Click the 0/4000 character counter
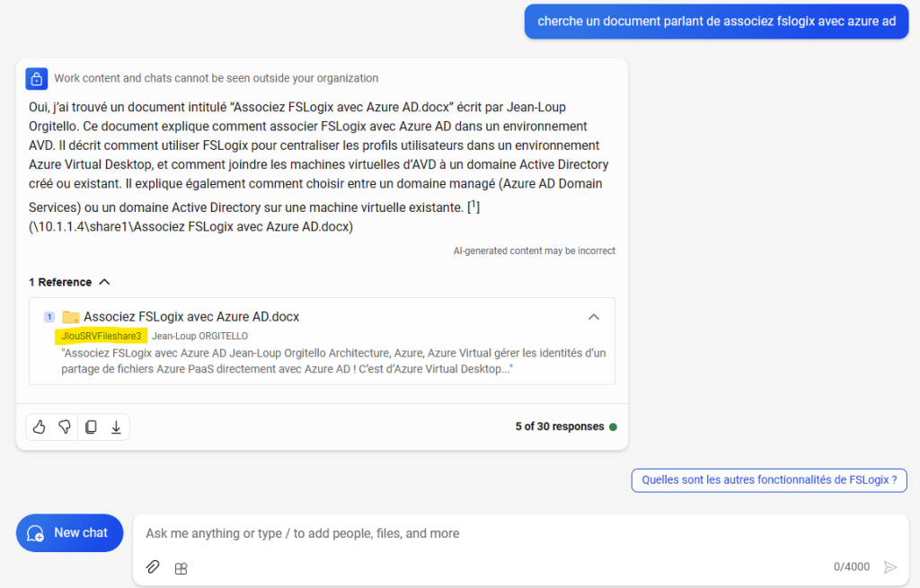This screenshot has width=920, height=588. click(852, 566)
